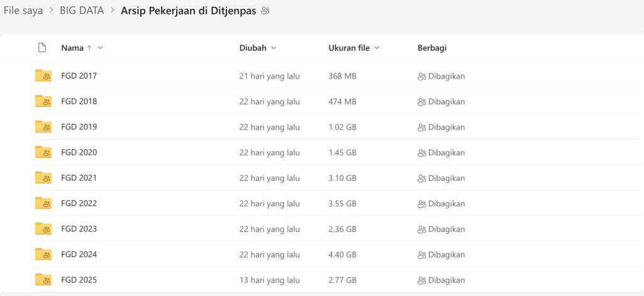Click Dibagikan status for FGD 2020
The width and height of the screenshot is (644, 296).
(x=441, y=153)
